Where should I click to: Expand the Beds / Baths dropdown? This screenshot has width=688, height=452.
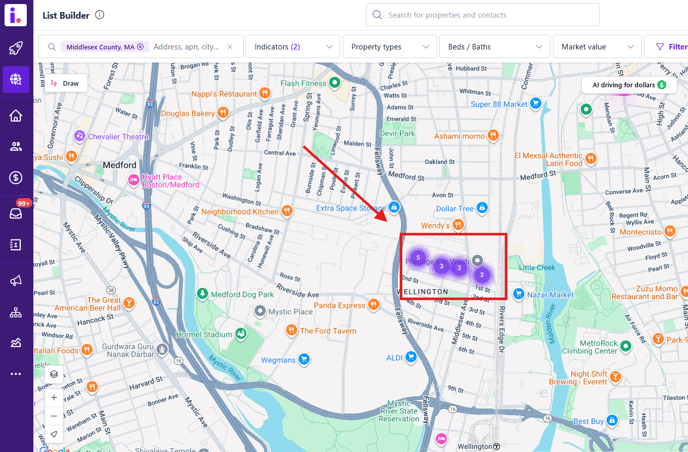[x=494, y=47]
